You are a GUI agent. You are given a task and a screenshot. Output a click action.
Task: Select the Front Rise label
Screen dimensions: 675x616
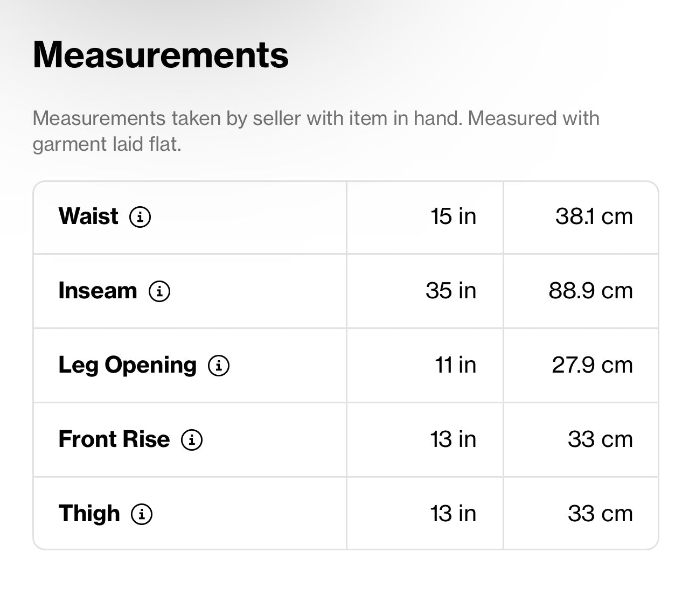tap(114, 439)
